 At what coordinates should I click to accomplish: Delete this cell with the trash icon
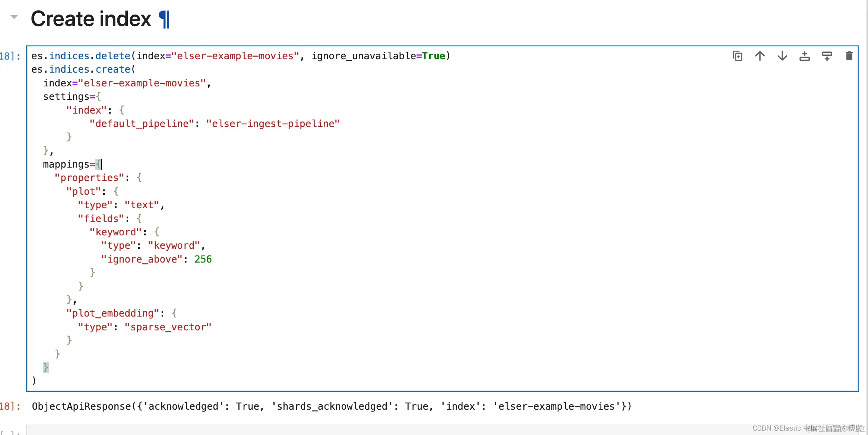click(849, 56)
